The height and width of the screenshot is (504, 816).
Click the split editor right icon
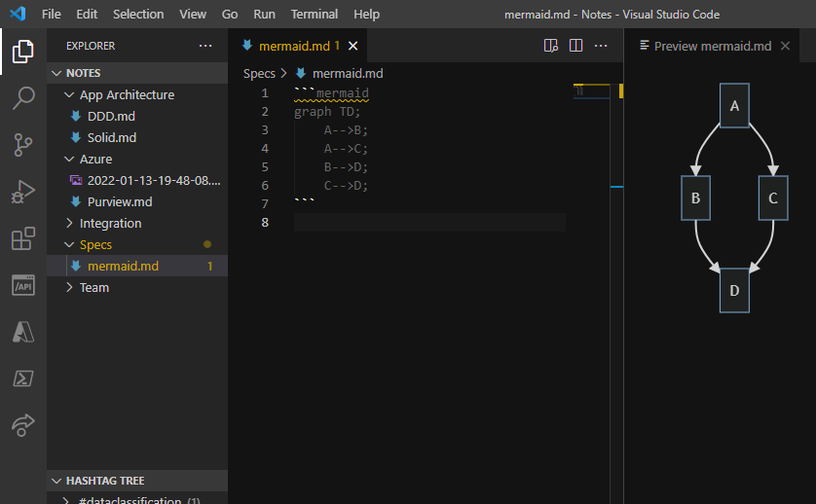(575, 46)
